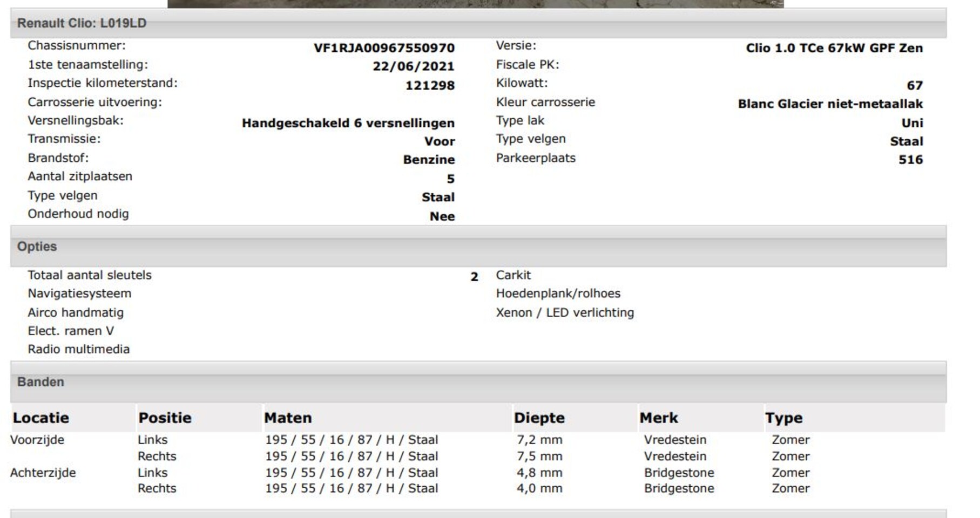980x518 pixels.
Task: Click the Merk column header
Action: pyautogui.click(x=659, y=418)
